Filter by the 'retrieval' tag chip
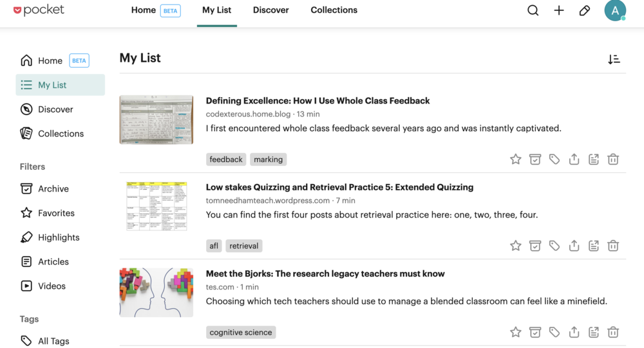Screen dimensions: 644x348 click(244, 246)
